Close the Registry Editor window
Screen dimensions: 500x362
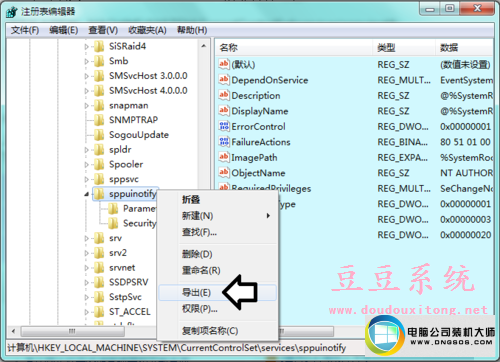477,9
